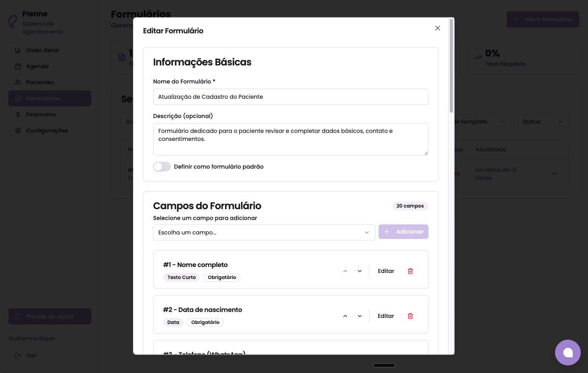Click the Nome do Formulário input
This screenshot has height=373, width=588.
[x=291, y=97]
